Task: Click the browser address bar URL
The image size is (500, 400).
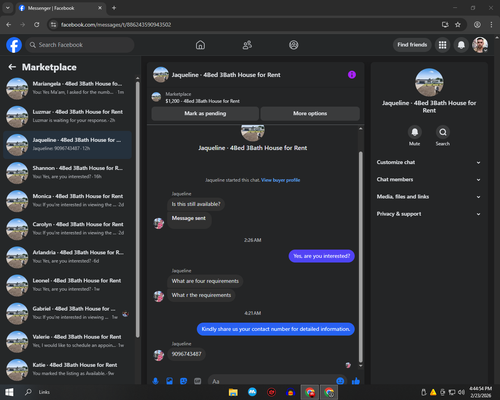Action: (x=116, y=25)
